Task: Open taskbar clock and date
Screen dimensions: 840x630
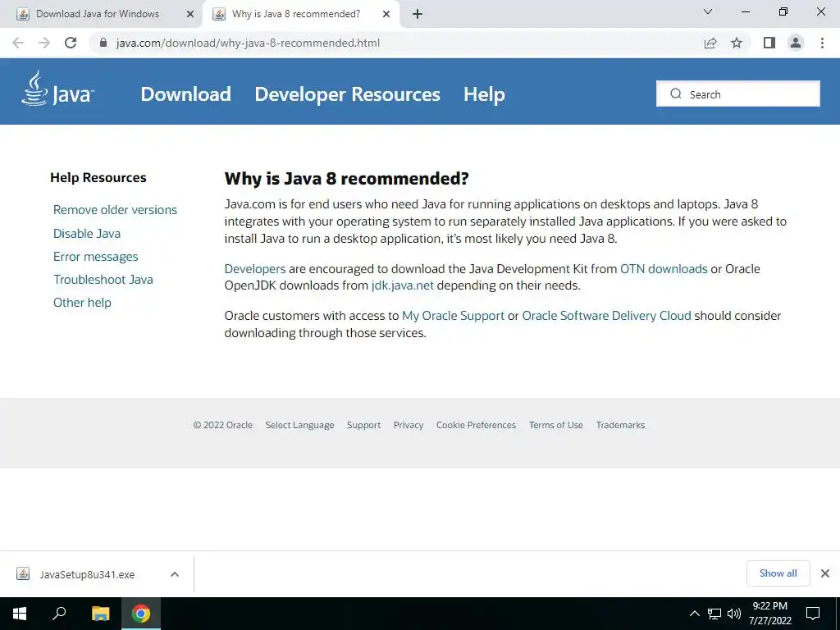Action: pyautogui.click(x=769, y=614)
